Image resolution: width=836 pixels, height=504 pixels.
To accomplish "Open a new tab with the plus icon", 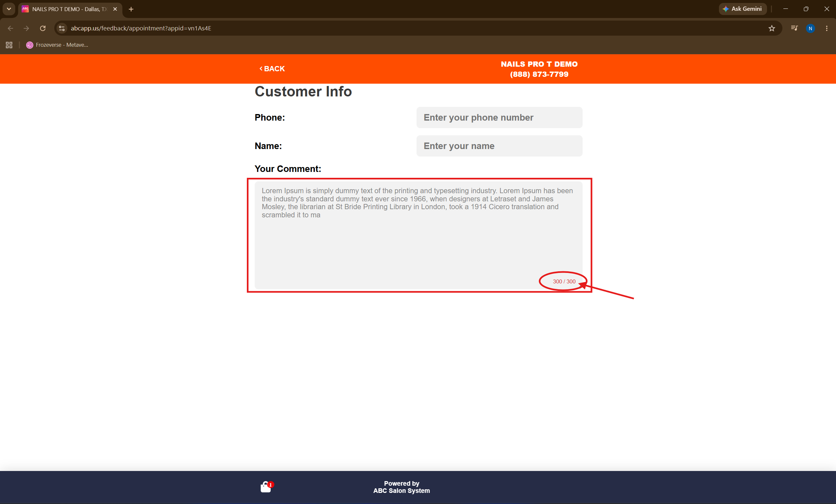I will coord(131,9).
